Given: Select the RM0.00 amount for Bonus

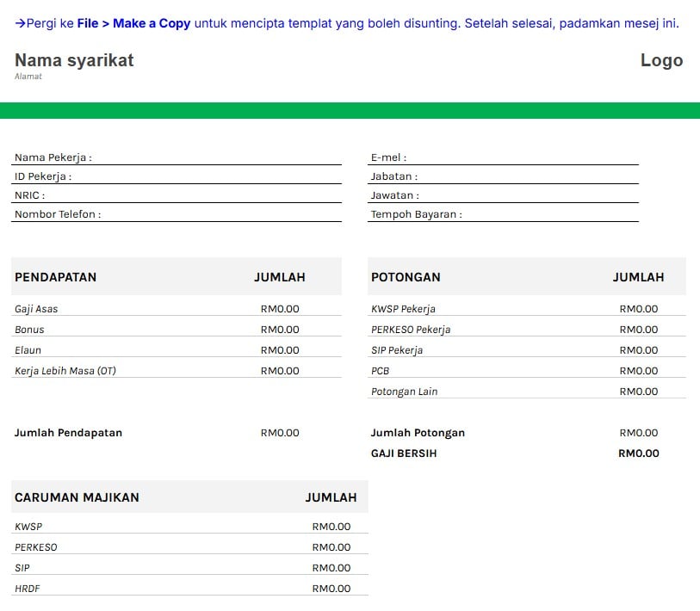Looking at the screenshot, I should 280,330.
